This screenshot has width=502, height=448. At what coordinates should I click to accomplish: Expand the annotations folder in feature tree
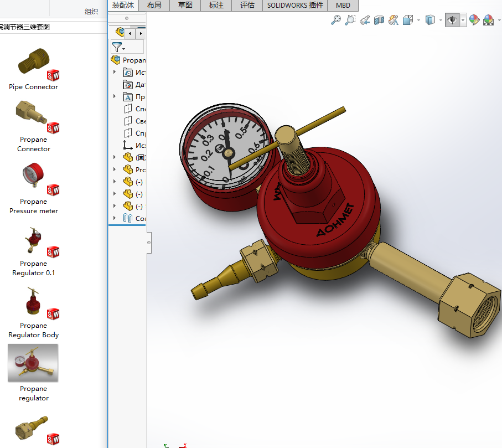(115, 96)
